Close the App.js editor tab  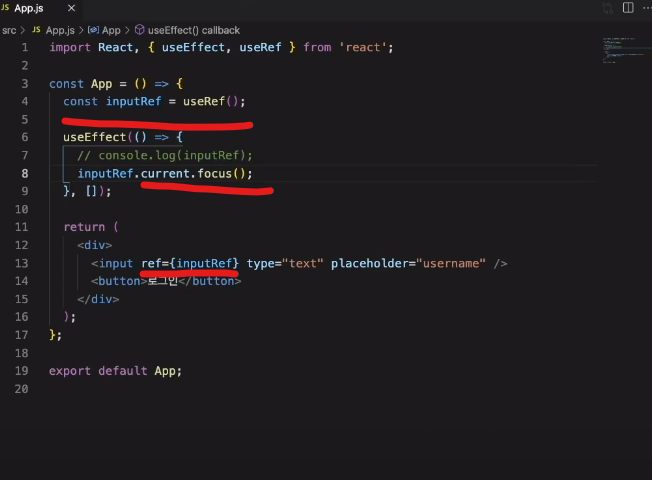72,8
